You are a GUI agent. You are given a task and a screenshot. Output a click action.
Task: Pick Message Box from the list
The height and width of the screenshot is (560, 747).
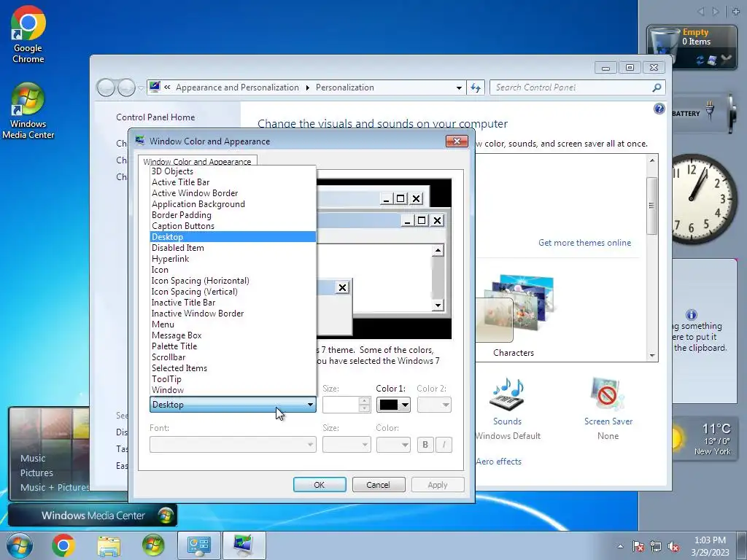point(233,335)
